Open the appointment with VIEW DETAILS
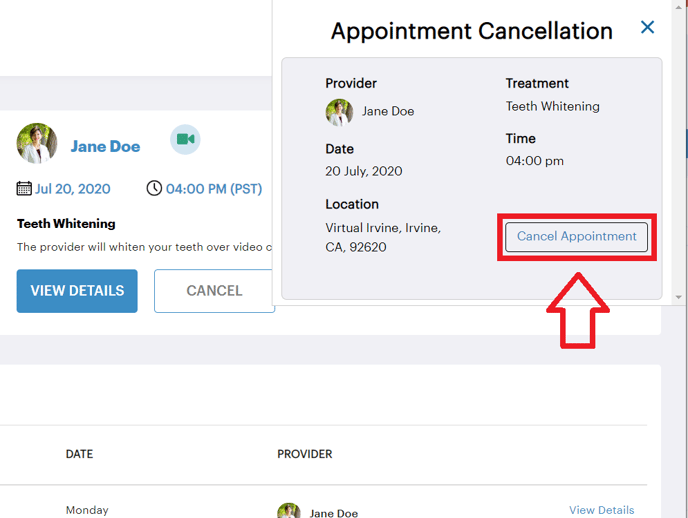The height and width of the screenshot is (518, 688). pos(77,291)
